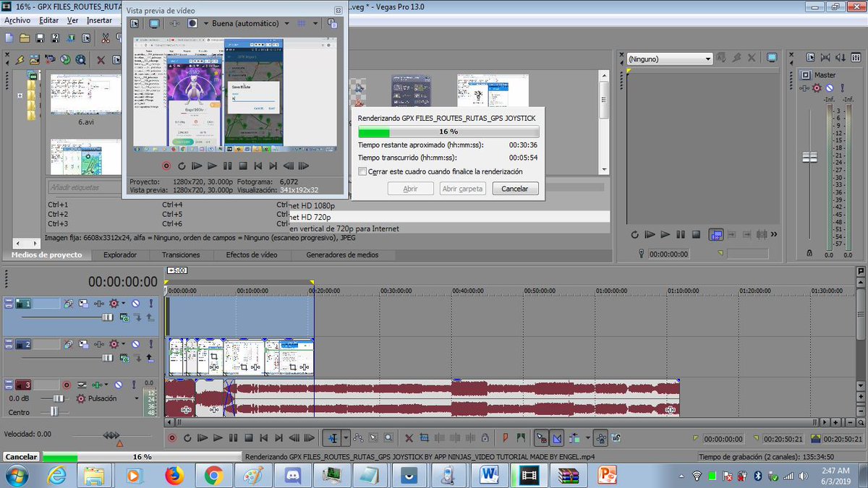Check 'Cerrar este cuadro cuando finalice la renderización'
This screenshot has height=488, width=868.
pyautogui.click(x=362, y=171)
